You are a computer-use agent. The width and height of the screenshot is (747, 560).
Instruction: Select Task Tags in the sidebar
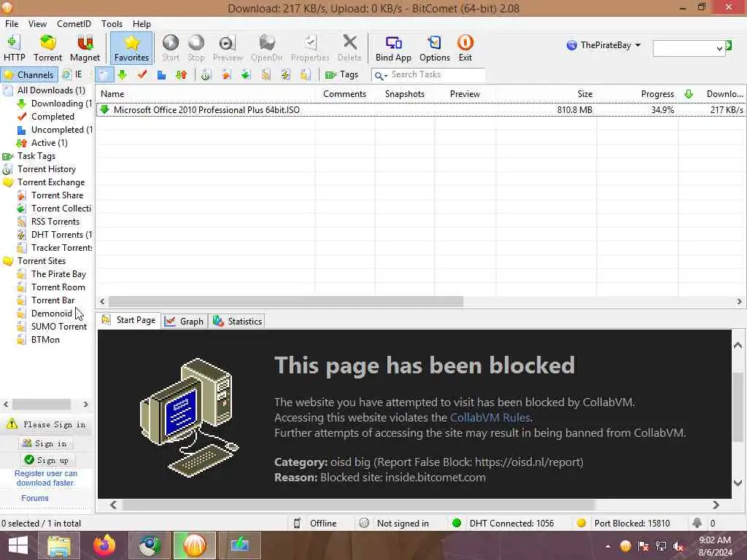coord(36,156)
